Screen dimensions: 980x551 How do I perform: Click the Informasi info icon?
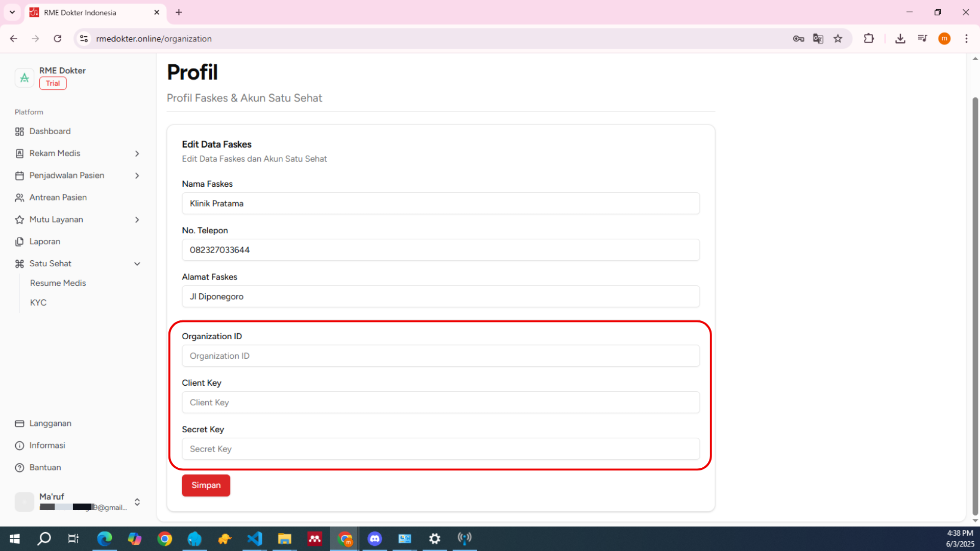(19, 445)
